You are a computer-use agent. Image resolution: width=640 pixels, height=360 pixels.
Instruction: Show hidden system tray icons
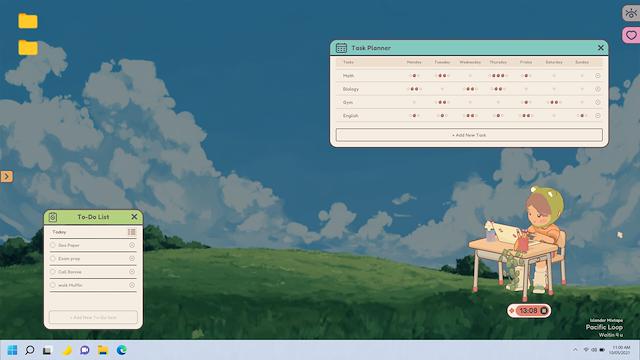point(575,350)
